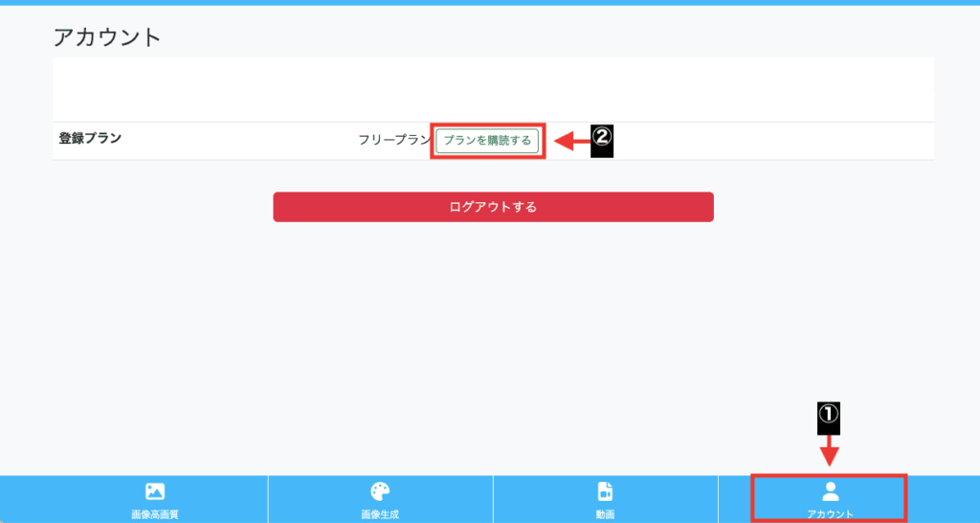
Task: Open the 動画 video file icon
Action: 605,491
